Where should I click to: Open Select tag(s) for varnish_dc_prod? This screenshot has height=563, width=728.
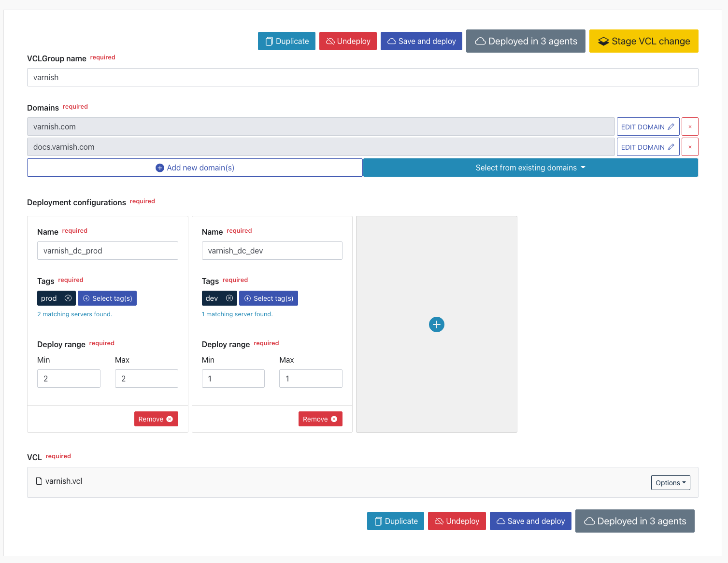pos(107,298)
